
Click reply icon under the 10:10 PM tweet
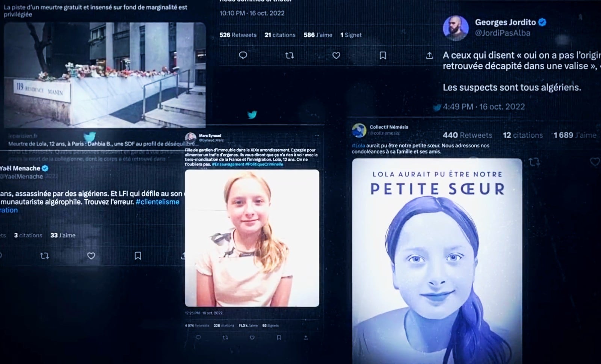click(243, 56)
